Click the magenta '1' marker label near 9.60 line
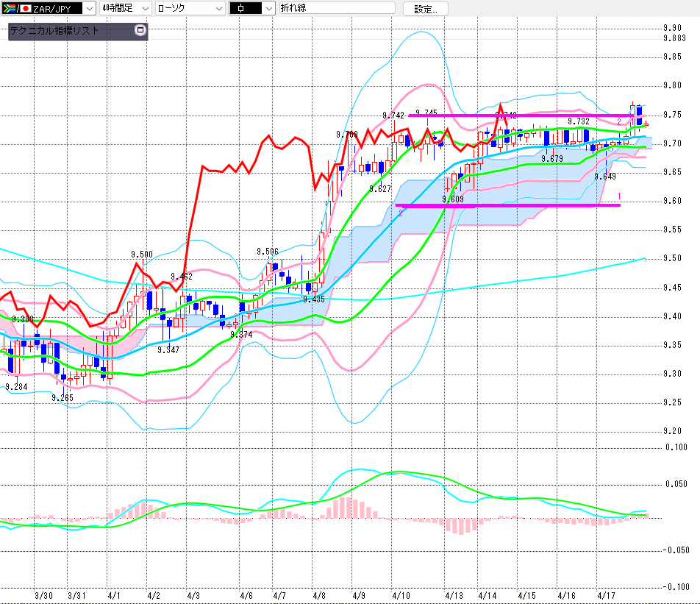This screenshot has height=604, width=700. 620,196
